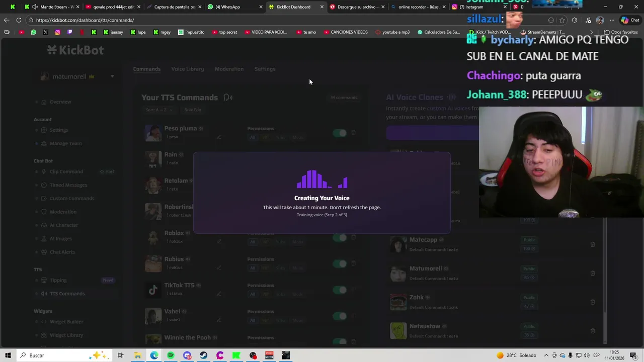Delete the Peso pluma command with trash icon
This screenshot has height=362, width=644.
click(353, 133)
